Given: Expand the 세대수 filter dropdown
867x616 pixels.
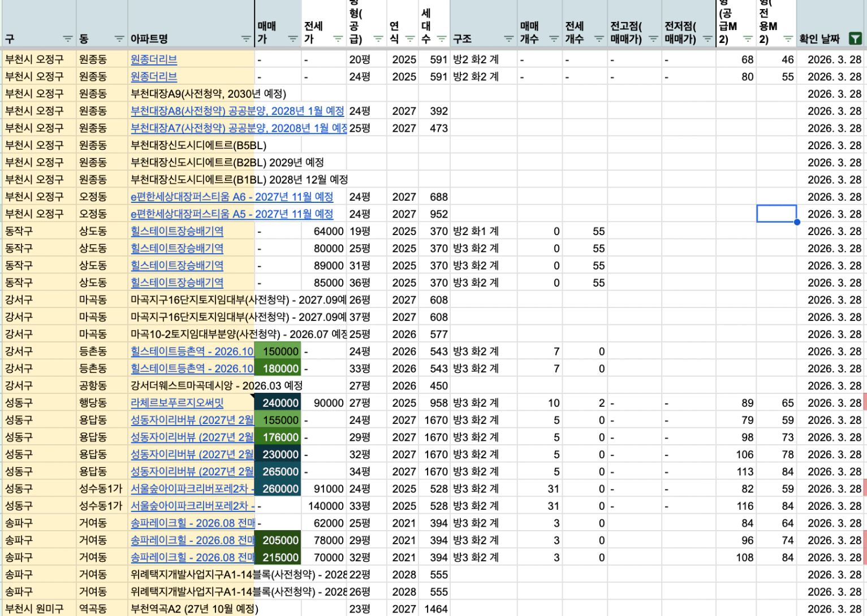Looking at the screenshot, I should [442, 39].
